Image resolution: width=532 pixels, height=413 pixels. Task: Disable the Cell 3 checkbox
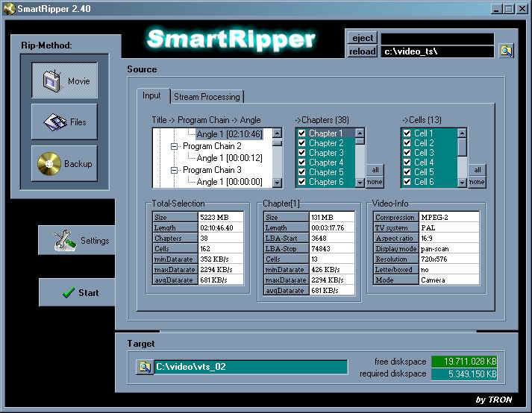pos(407,153)
